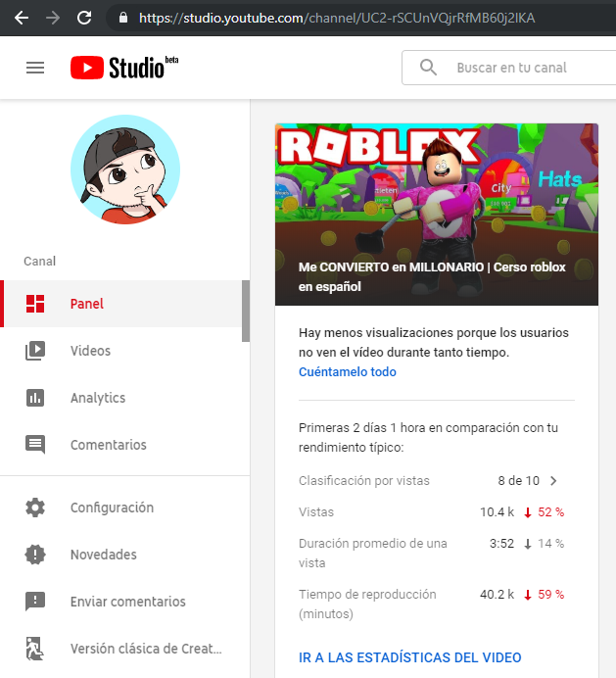The image size is (616, 678).
Task: Click the Novedades alert badge icon
Action: point(35,555)
